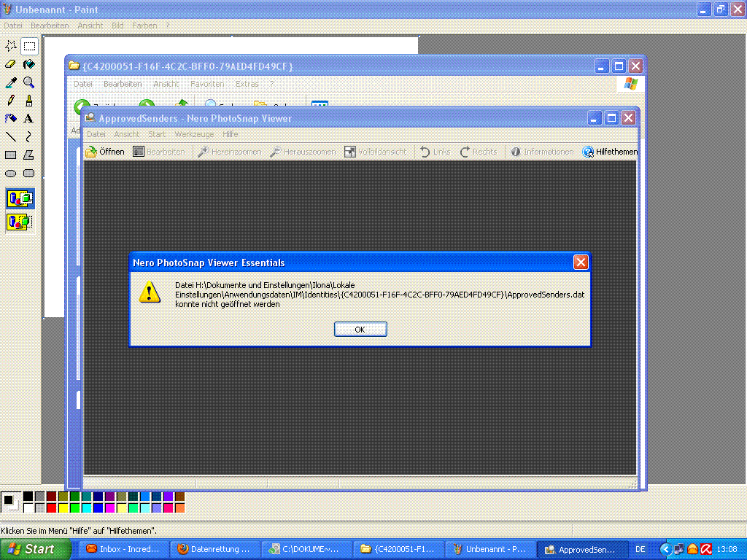
Task: Open Bearbeiten menu in Paint
Action: [x=50, y=26]
